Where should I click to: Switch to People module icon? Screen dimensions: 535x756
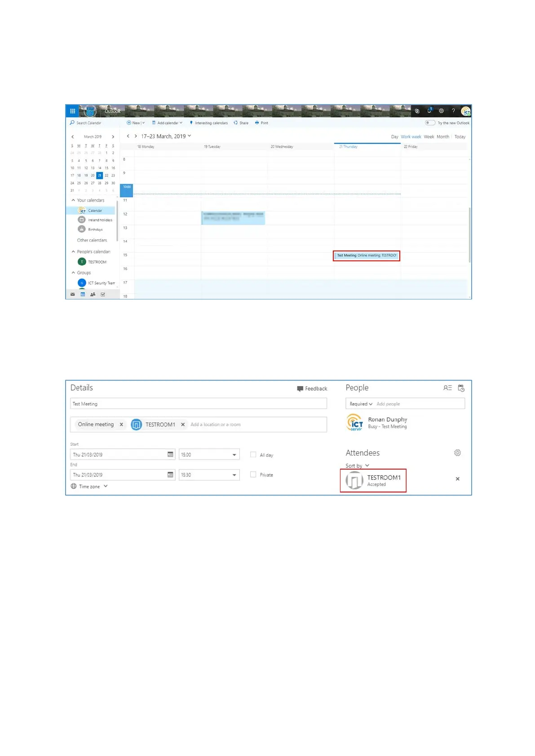pos(93,294)
